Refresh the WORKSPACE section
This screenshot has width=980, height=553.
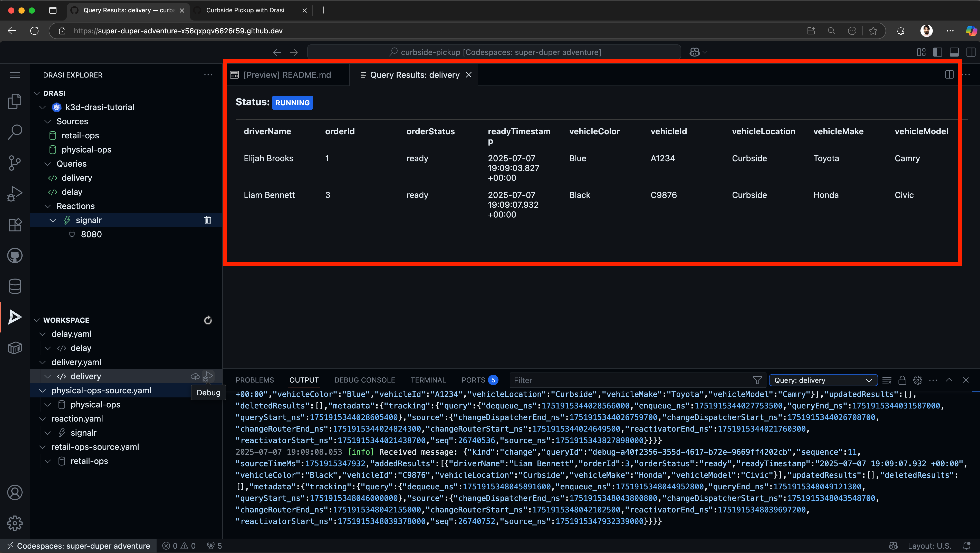(x=207, y=320)
